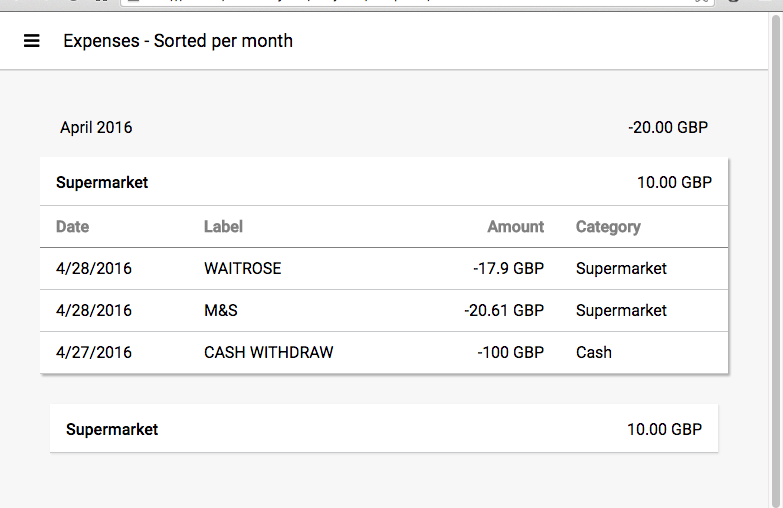The image size is (783, 508).
Task: Click the Supermarket category in WAITROSE row
Action: click(621, 269)
